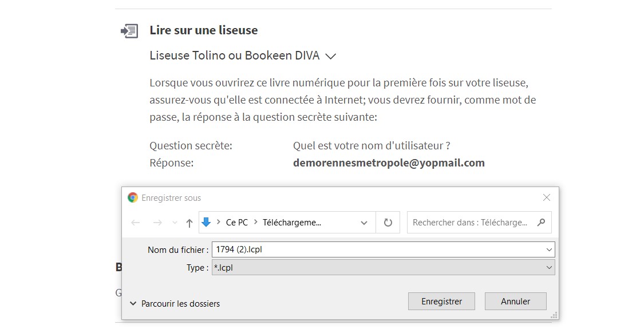Go forward using the right arrow
644x333 pixels.
pos(157,223)
